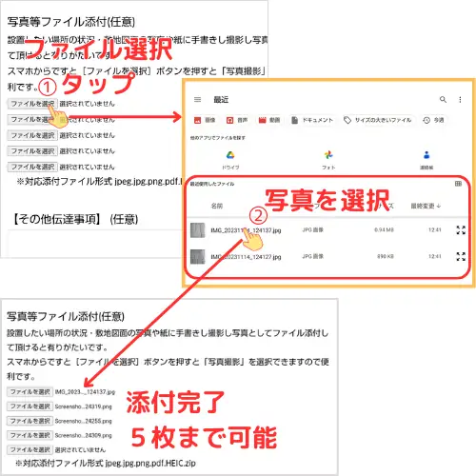This screenshot has width=476, height=476.
Task: Expand preview of IMG_20231114_124137.jpg
Action: [461, 229]
